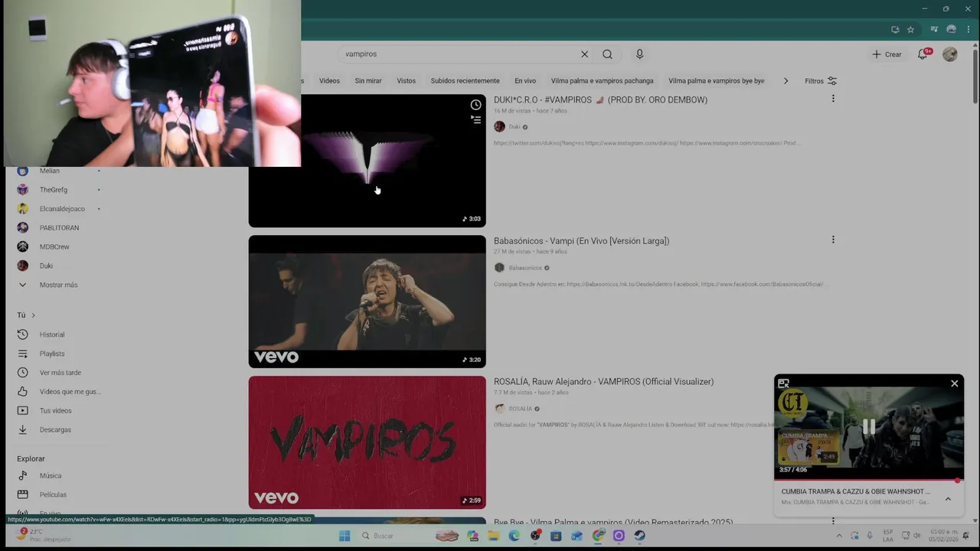Screen dimensions: 980x551
Task: Open the red VAMPIROS Rosalía thumbnail
Action: coord(367,442)
